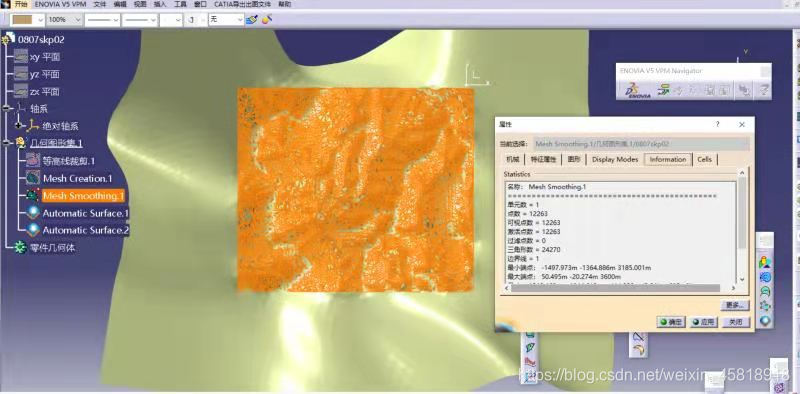Switch to the 图形 tab
This screenshot has height=394, width=800.
pos(574,159)
